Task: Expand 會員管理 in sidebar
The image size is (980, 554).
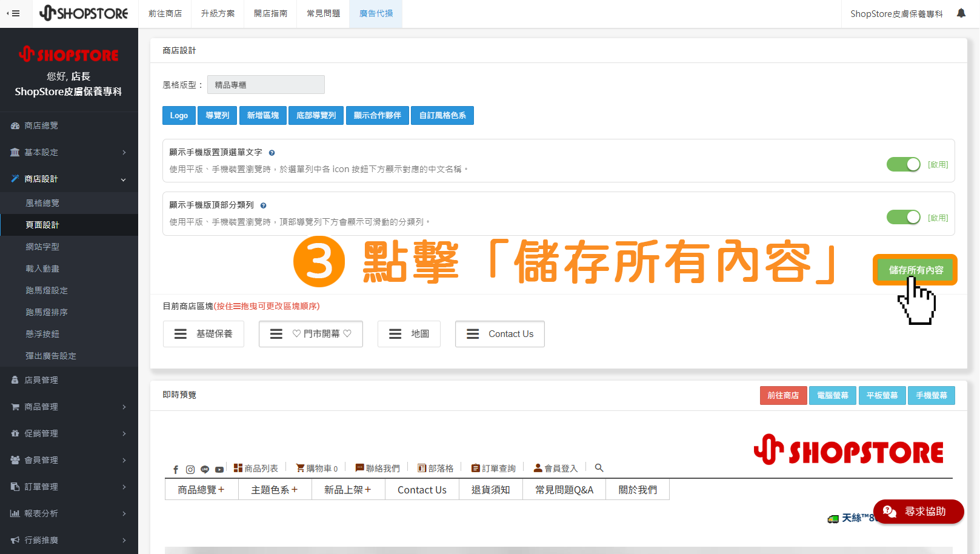Action: [69, 460]
